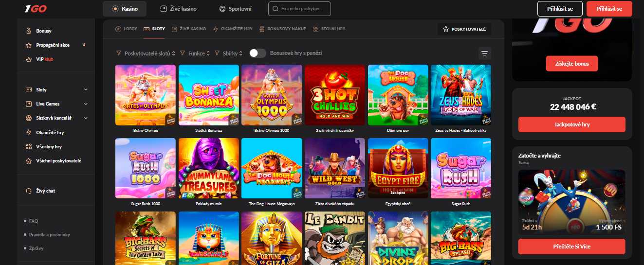Open the Brány Olympu game thumbnail
644x265 pixels.
click(x=146, y=95)
